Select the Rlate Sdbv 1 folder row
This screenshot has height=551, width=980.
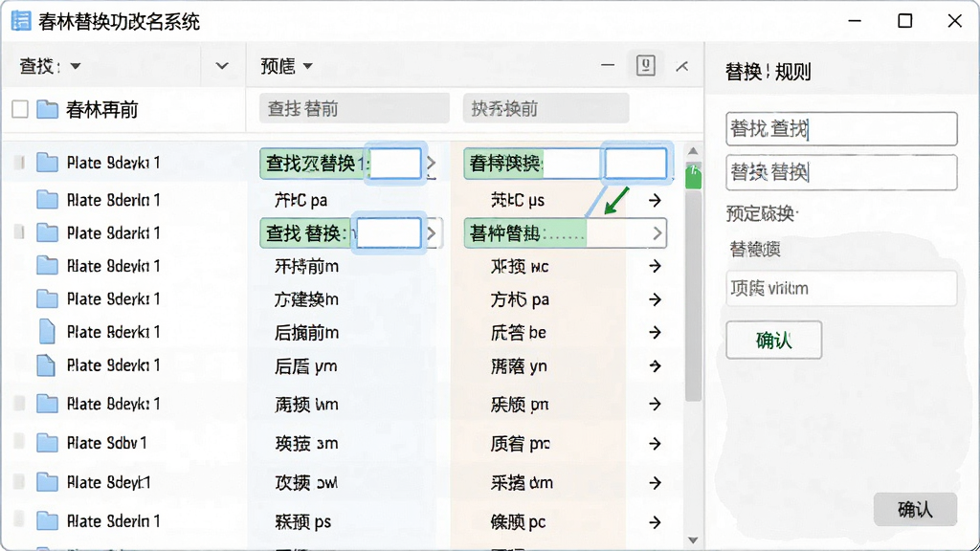(x=125, y=444)
